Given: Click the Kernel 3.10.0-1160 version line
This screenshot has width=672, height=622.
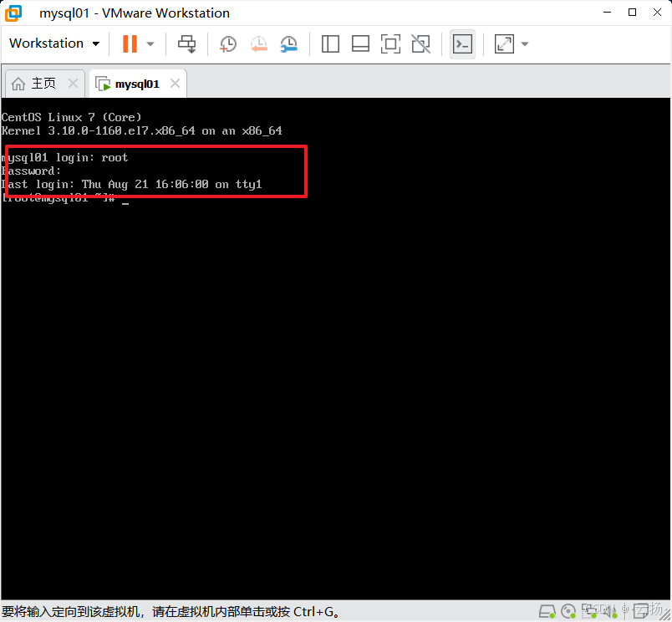Looking at the screenshot, I should coord(141,130).
